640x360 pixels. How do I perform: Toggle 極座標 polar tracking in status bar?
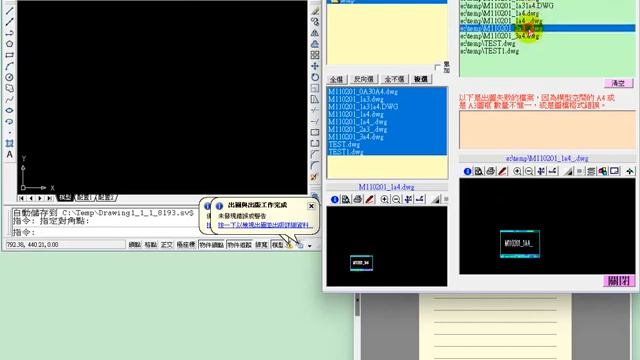click(186, 244)
